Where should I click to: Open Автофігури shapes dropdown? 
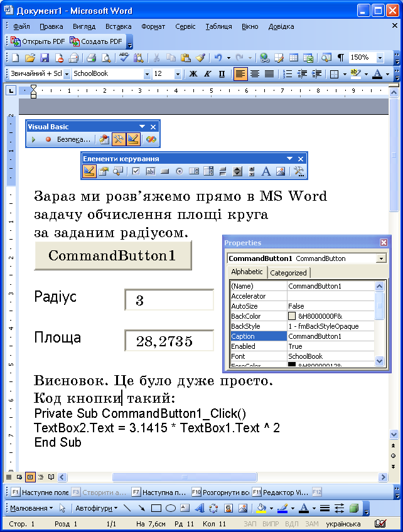click(x=96, y=508)
